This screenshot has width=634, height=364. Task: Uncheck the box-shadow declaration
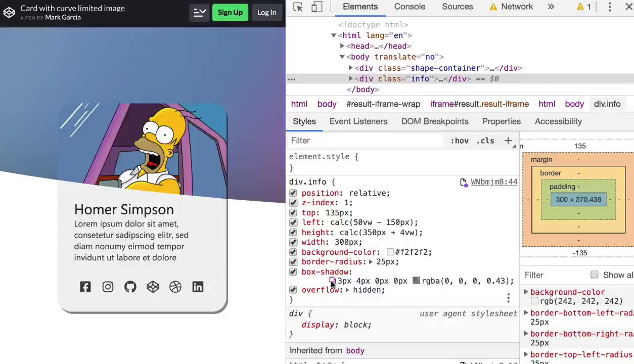point(293,272)
